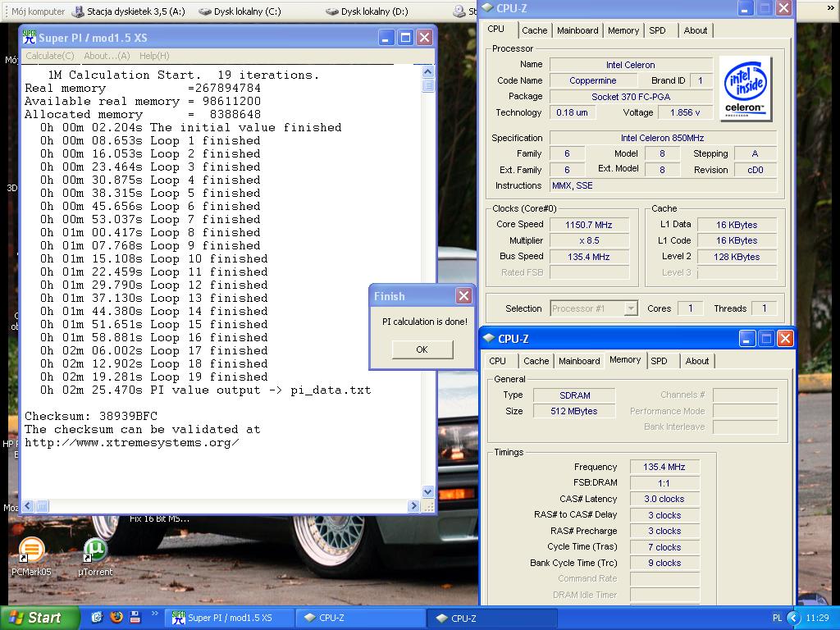Image resolution: width=840 pixels, height=630 pixels.
Task: Click memory Size value 512 MBytes
Action: 575,411
